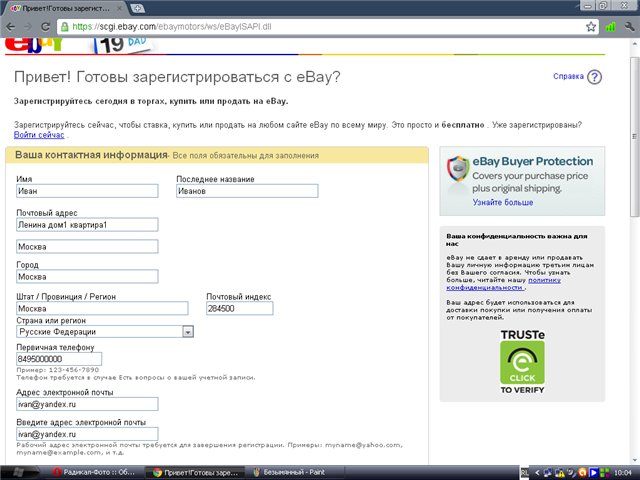Viewport: 640px width, 480px height.
Task: Click the Имя first name field
Action: click(87, 191)
